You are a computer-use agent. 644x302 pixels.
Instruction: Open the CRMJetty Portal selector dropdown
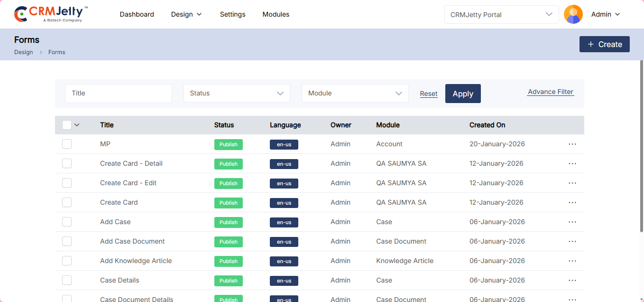[x=501, y=15]
